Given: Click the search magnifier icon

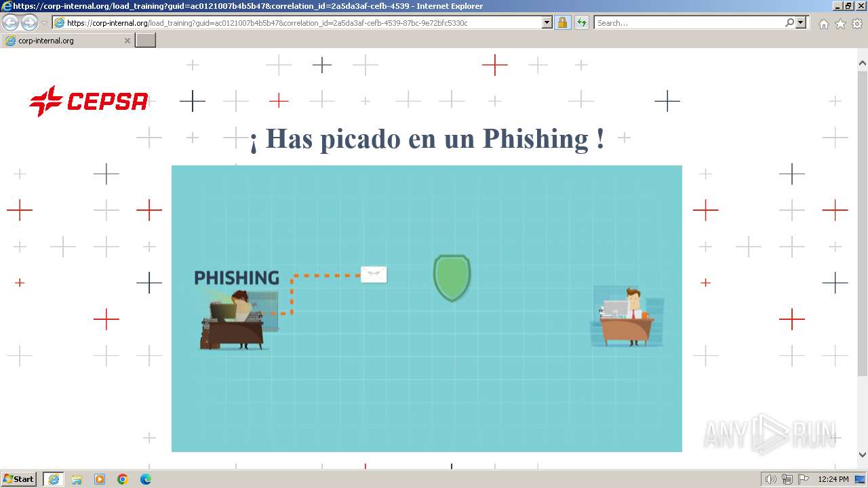Looking at the screenshot, I should pos(789,22).
